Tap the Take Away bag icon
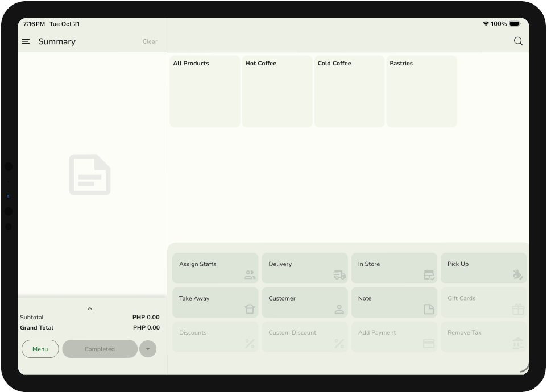 tap(250, 309)
